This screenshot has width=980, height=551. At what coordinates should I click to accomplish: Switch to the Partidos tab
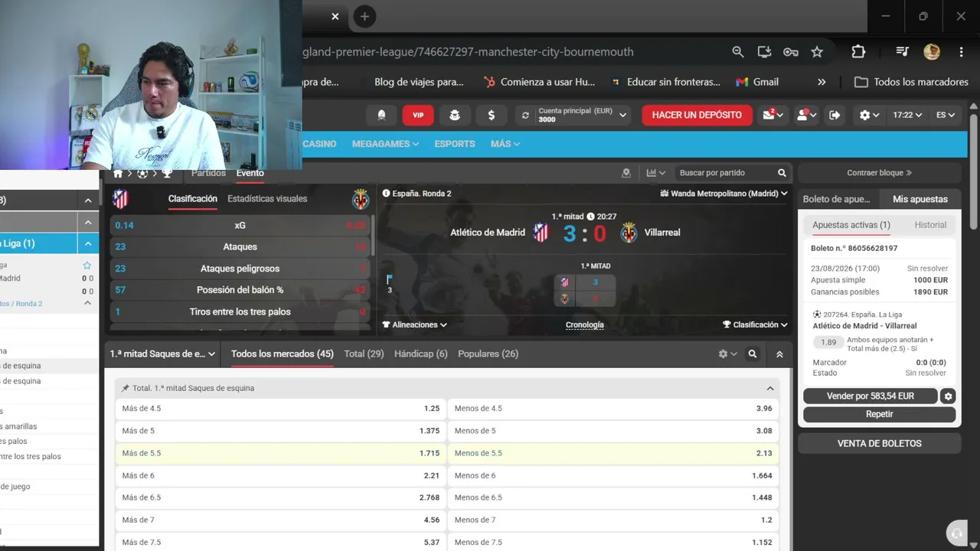[208, 173]
